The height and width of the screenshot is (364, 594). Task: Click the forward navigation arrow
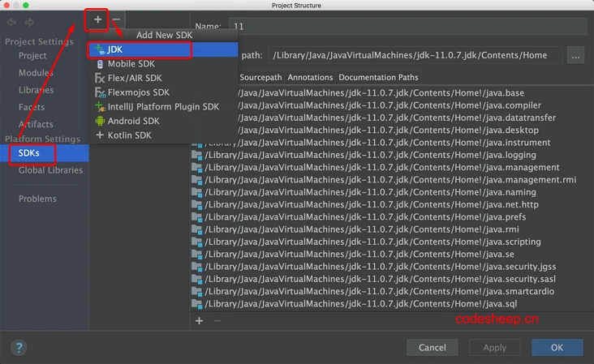(29, 22)
